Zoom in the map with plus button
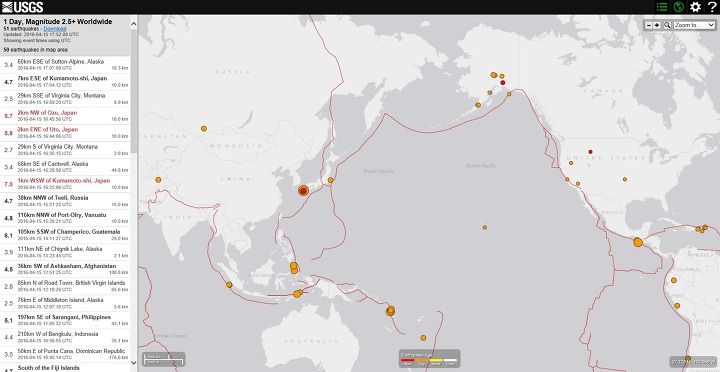Image resolution: width=720 pixels, height=372 pixels. coord(657,25)
